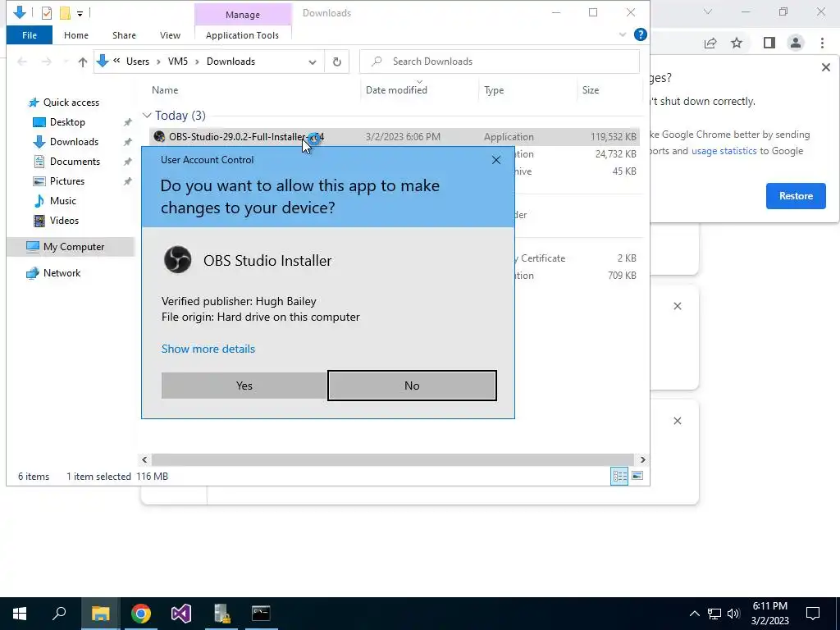Open the address bar history dropdown
Image resolution: width=840 pixels, height=630 pixels.
pos(313,62)
